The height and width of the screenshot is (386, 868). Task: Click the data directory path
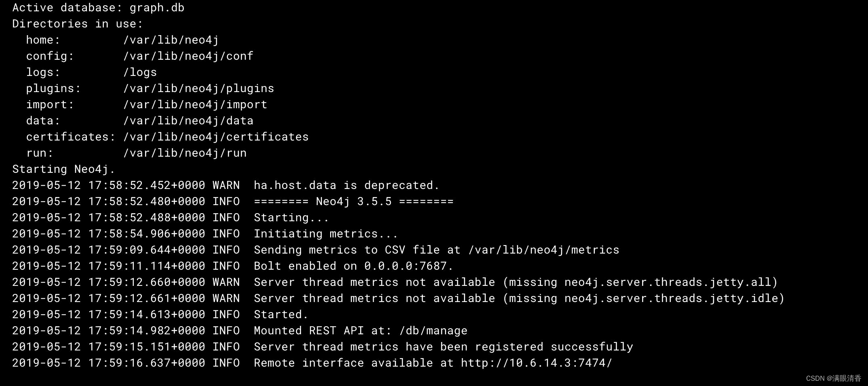pos(188,121)
